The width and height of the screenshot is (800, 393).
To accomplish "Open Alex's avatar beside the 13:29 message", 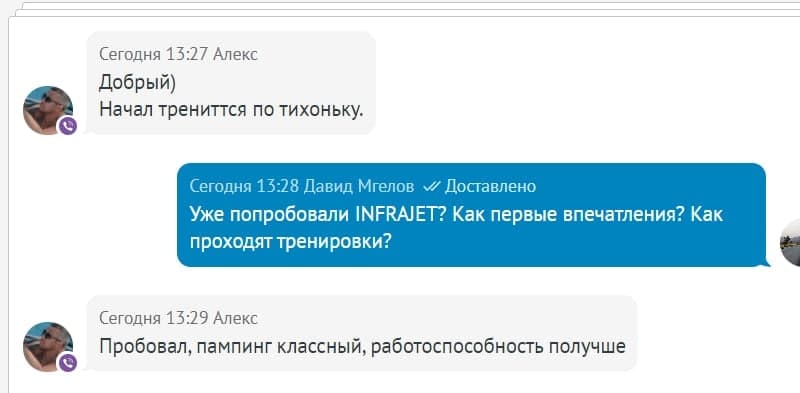I will point(47,347).
